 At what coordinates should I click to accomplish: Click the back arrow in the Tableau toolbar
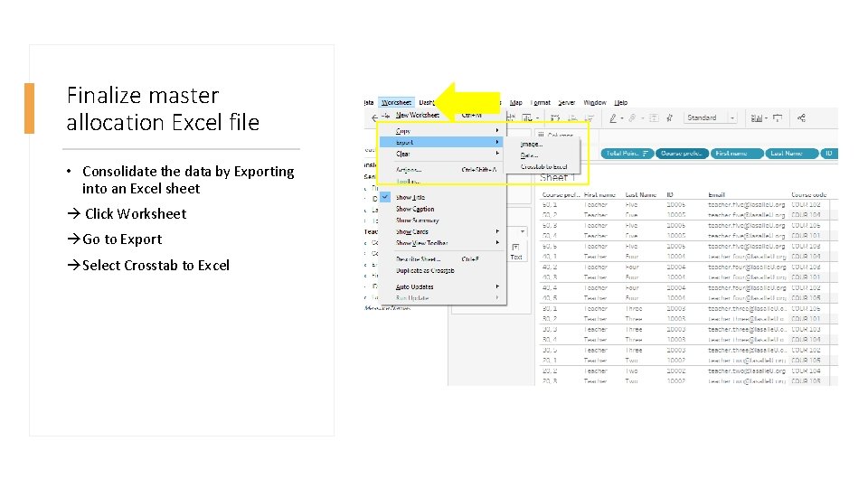point(374,117)
